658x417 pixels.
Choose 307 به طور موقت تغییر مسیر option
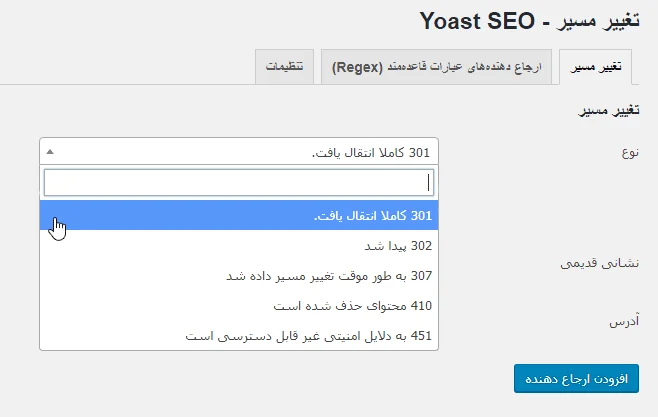(x=239, y=276)
